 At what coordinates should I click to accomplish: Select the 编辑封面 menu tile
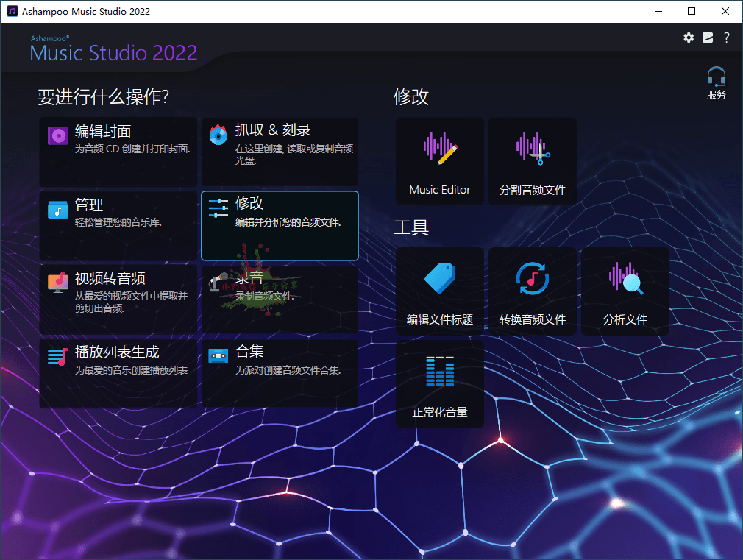coord(118,152)
